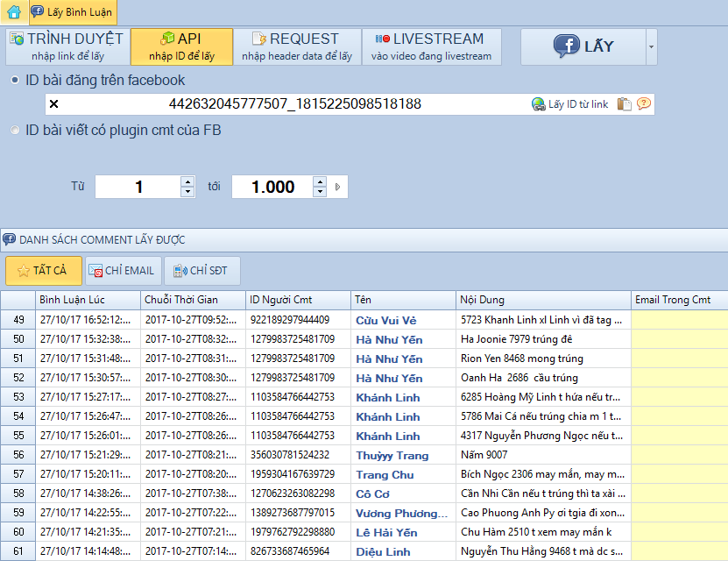
Task: Click Lấy ID từ link button
Action: coord(570,104)
